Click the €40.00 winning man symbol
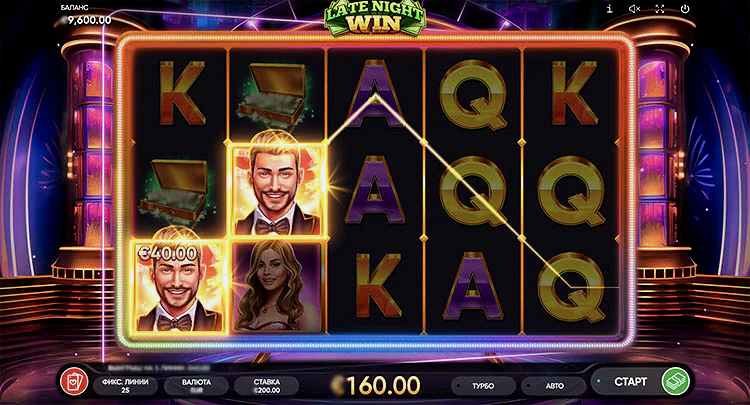Screen dimensions: 750x405 point(178,286)
